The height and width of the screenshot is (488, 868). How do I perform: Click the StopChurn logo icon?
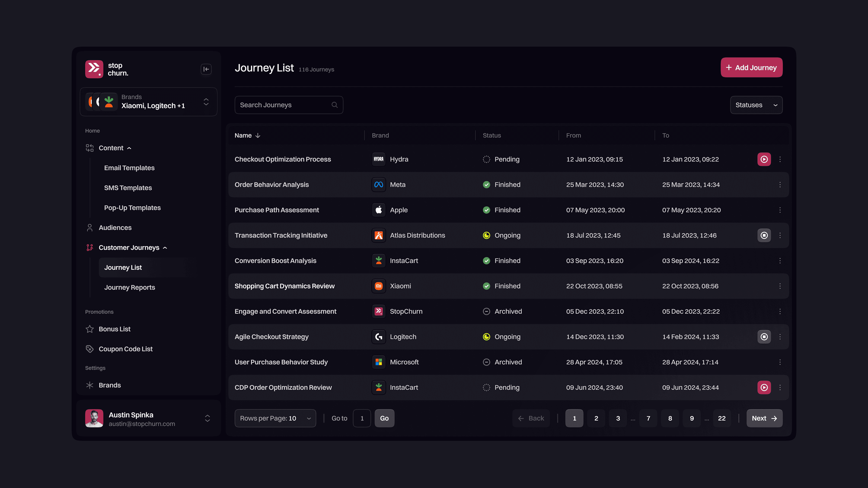[x=94, y=69]
